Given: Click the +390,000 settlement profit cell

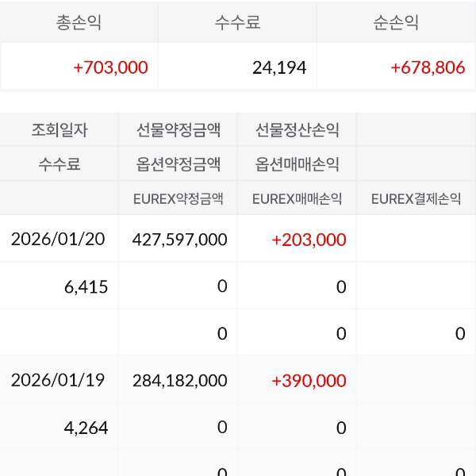Looking at the screenshot, I should click(x=309, y=380).
